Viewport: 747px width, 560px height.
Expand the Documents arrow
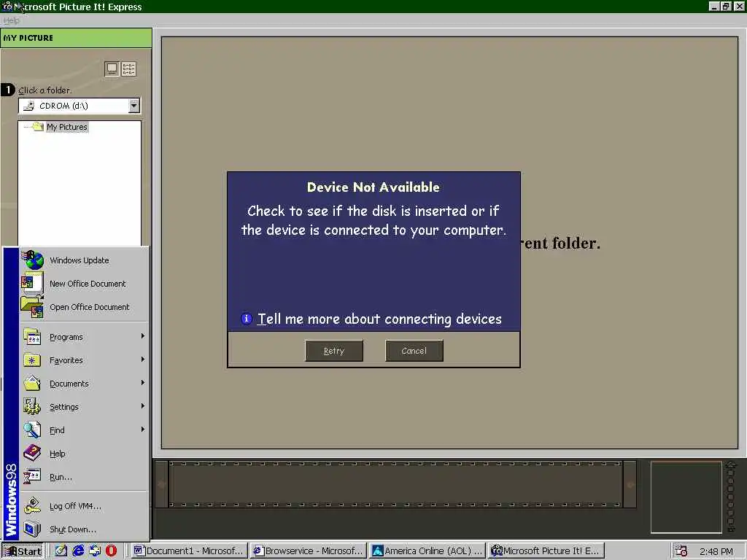pos(142,383)
